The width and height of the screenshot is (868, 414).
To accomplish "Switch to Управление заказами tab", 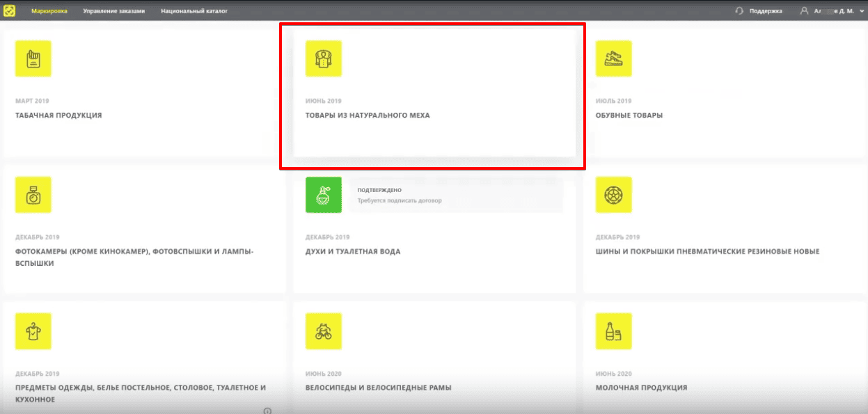I will click(113, 11).
